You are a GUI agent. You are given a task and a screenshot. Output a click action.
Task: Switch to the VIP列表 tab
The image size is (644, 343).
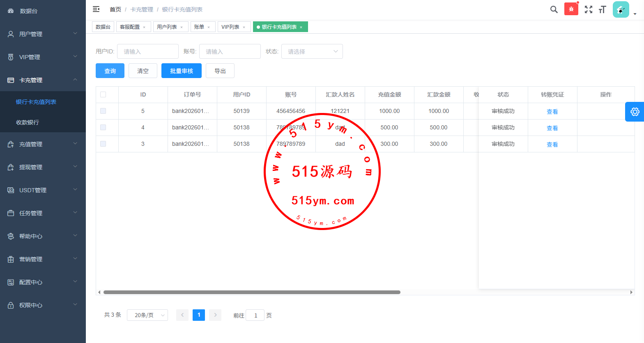pos(230,27)
